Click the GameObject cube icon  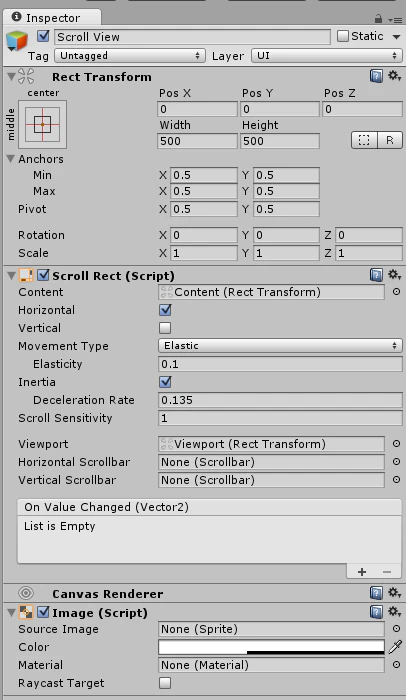tap(17, 41)
